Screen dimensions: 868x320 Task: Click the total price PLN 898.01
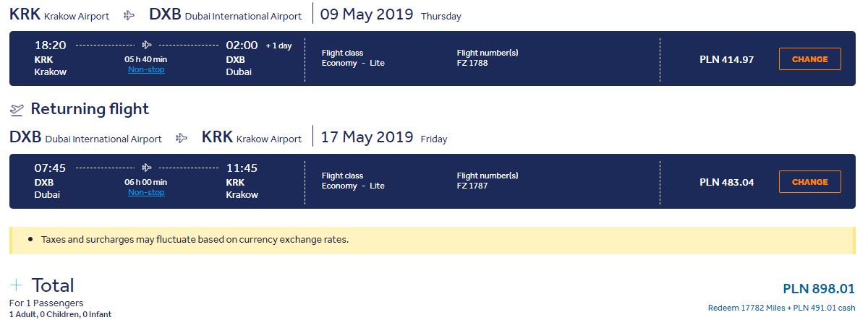tap(819, 288)
